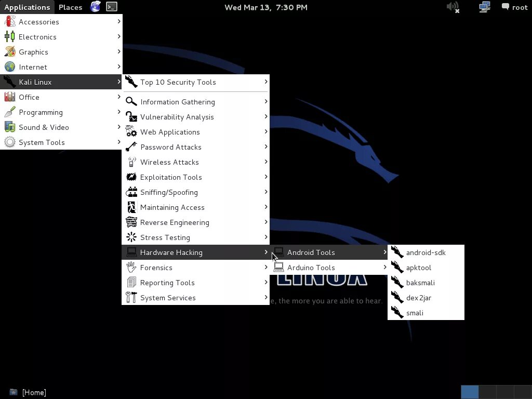Screen dimensions: 532x399
Task: Click the Sniffing/Spoofing icon
Action: [131, 192]
